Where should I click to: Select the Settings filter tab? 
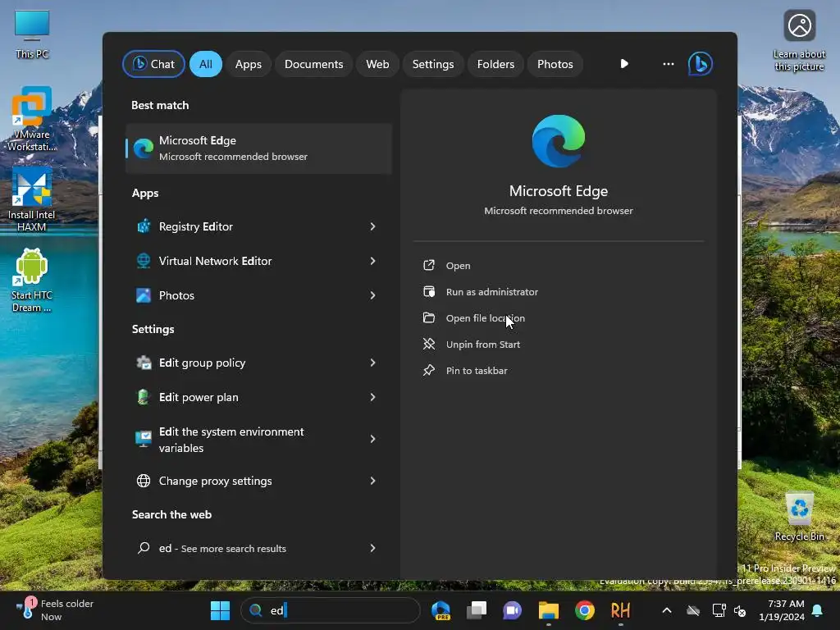tap(433, 64)
